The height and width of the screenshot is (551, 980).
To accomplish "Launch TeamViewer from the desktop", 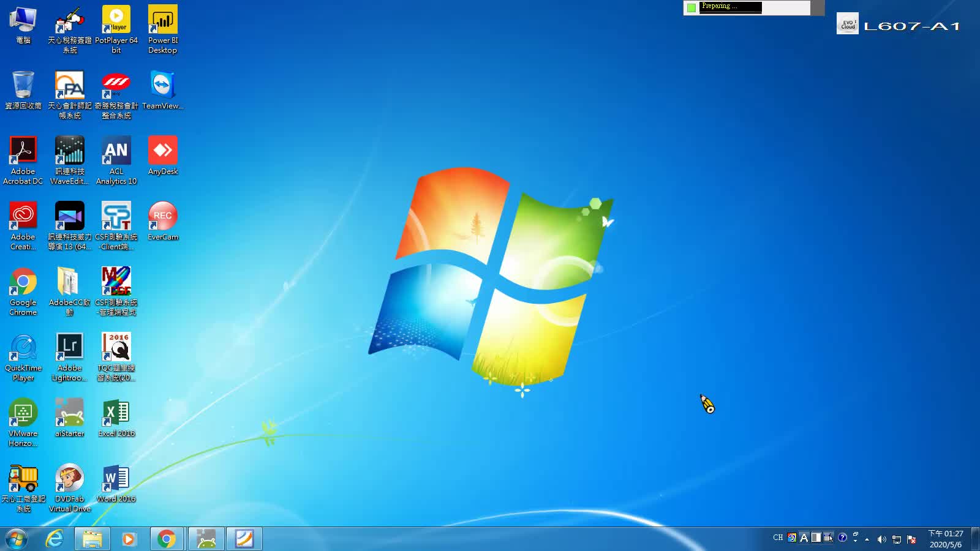I will [163, 91].
